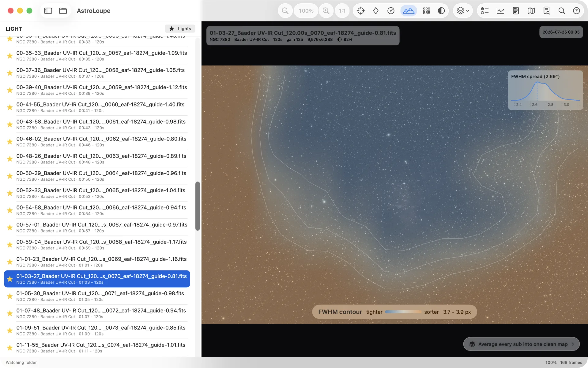Click 'Average every sub into one clean map'

(522, 344)
